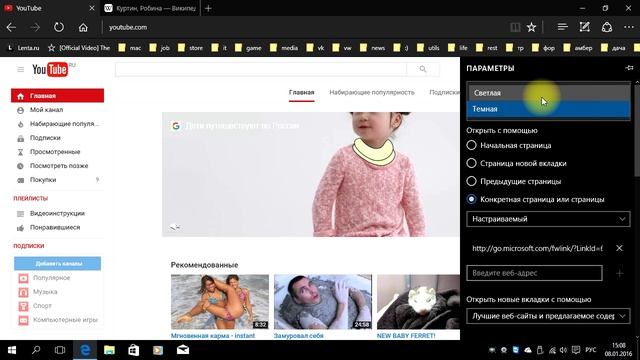Click the YouTube logo
The width and height of the screenshot is (640, 360).
point(50,70)
